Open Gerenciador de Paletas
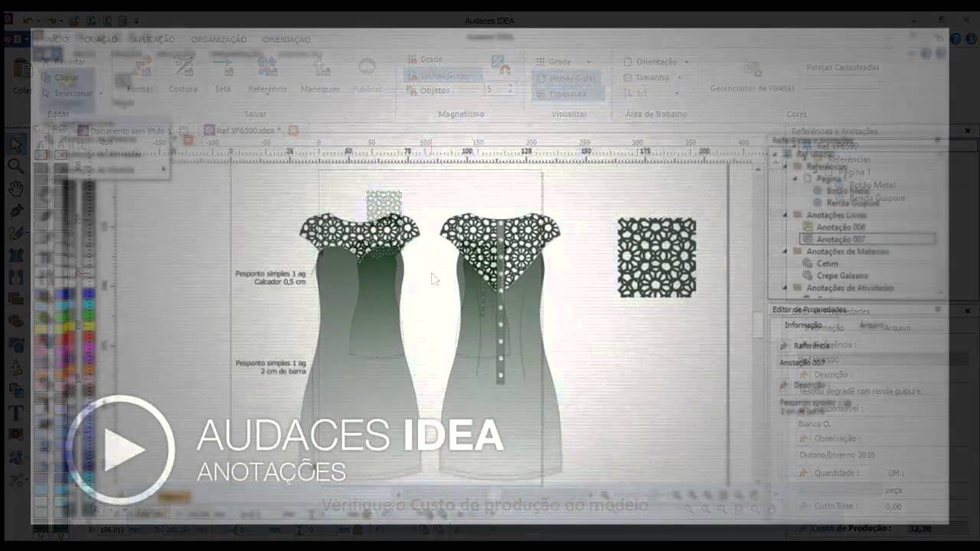980x551 pixels. [x=752, y=77]
